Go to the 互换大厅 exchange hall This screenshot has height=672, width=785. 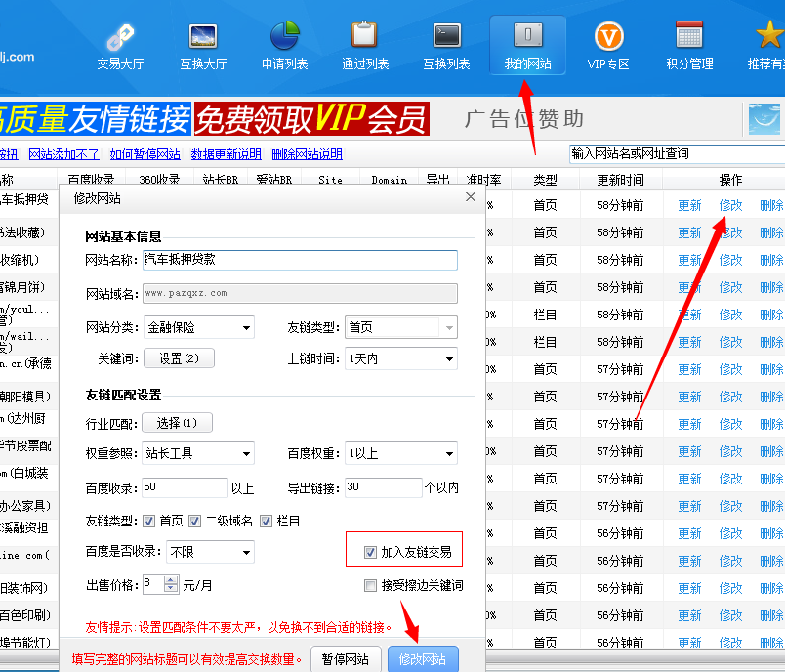(x=203, y=47)
